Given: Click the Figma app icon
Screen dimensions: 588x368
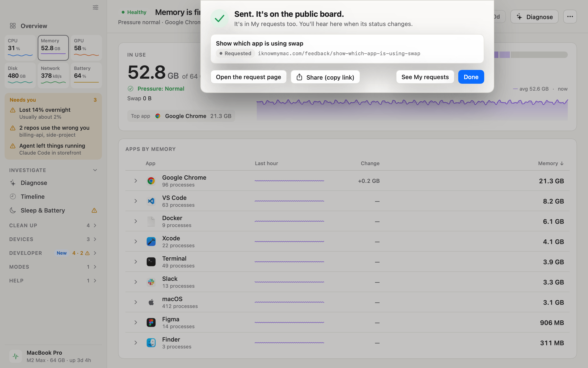Looking at the screenshot, I should (151, 322).
